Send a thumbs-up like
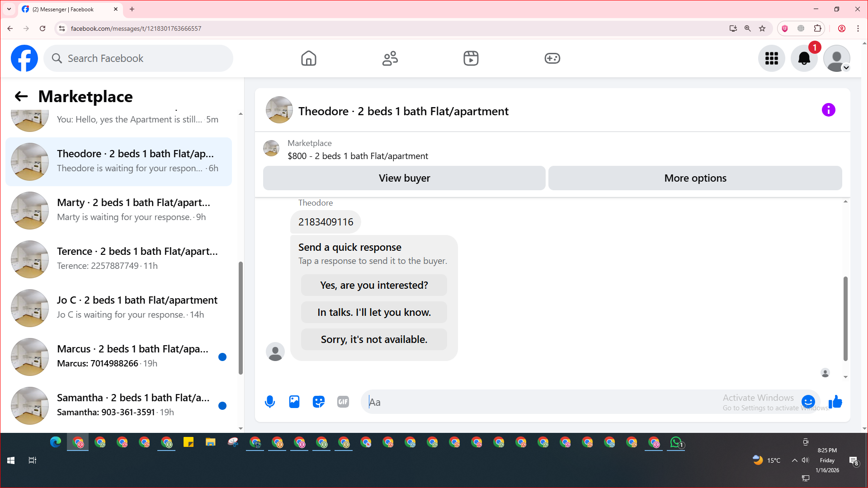Screen dimensions: 868x488 click(835, 402)
